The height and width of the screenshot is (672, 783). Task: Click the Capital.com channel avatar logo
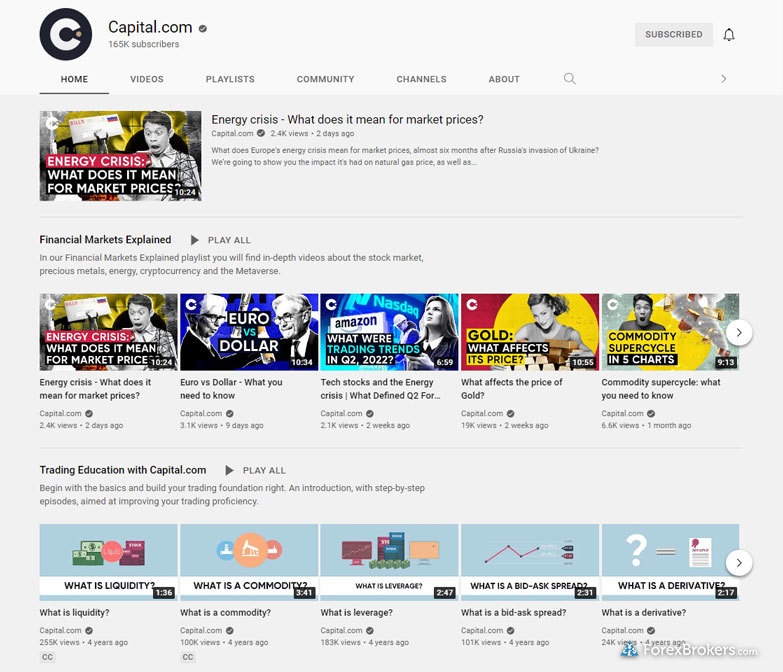click(65, 34)
